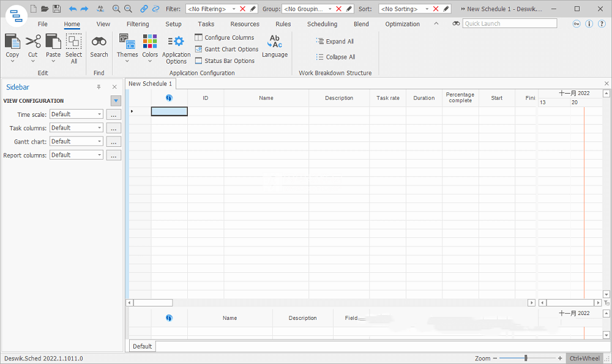
Task: Click the ellipsis button beside Time scale
Action: coord(114,114)
